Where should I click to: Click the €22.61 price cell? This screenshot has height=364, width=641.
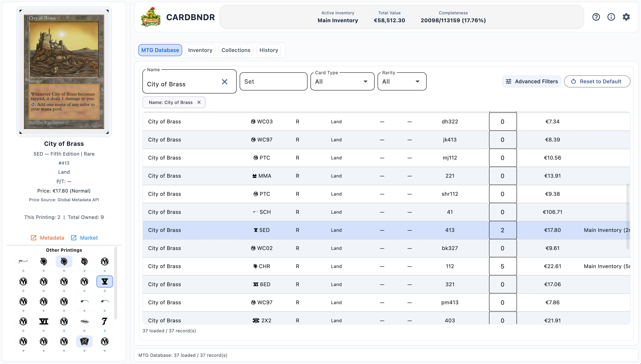(552, 266)
